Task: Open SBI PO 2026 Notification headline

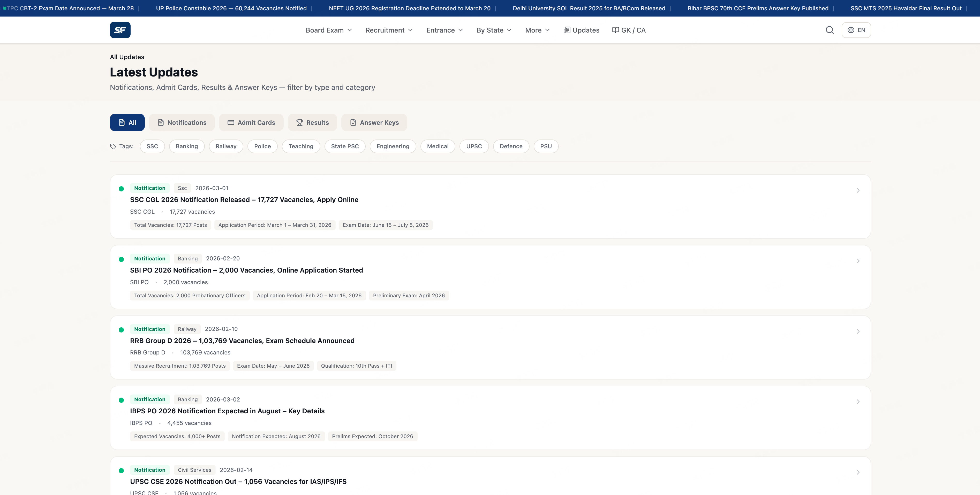Action: tap(246, 270)
